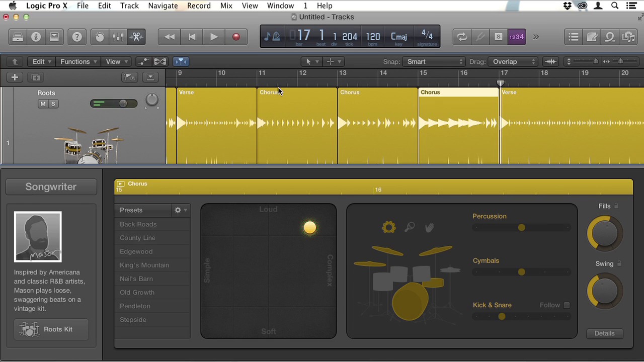Click the red Record button

pyautogui.click(x=236, y=37)
